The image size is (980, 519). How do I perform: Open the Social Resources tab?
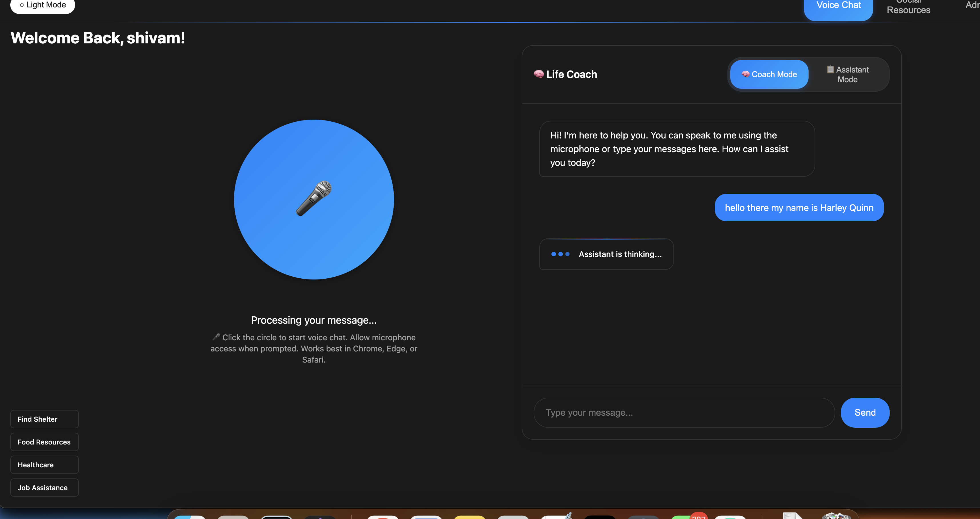point(908,8)
